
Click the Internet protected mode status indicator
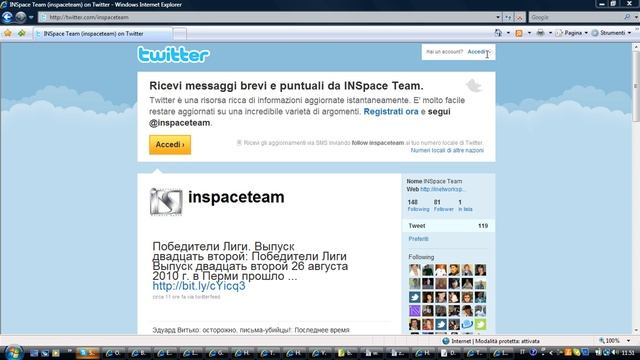(491, 341)
